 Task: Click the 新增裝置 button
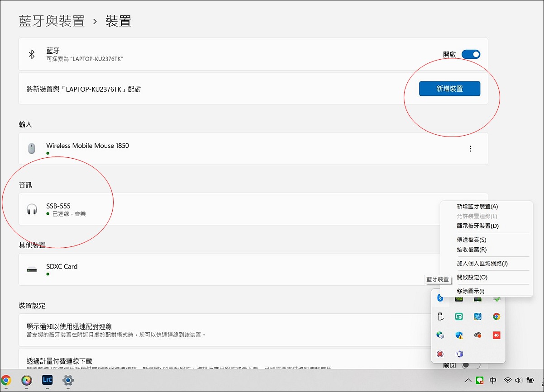click(449, 89)
